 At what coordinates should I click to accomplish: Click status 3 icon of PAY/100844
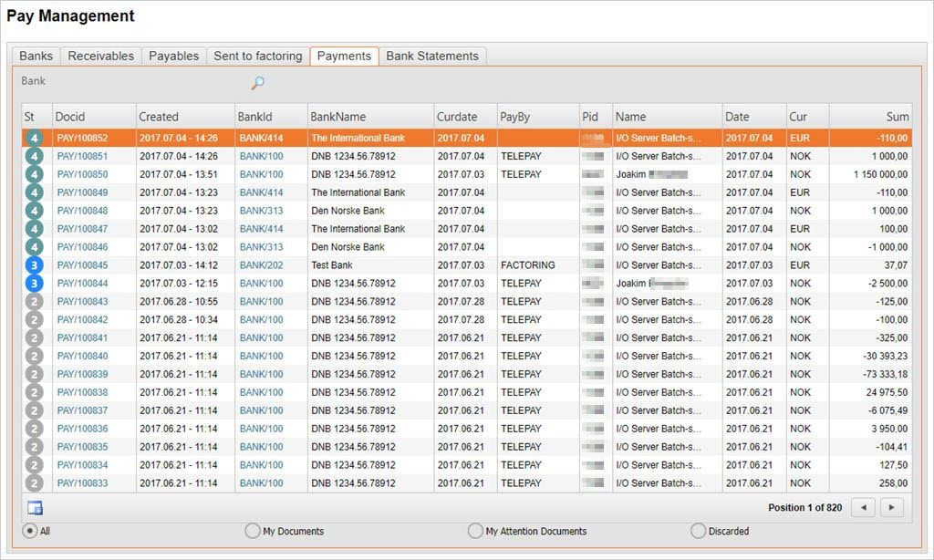point(34,284)
